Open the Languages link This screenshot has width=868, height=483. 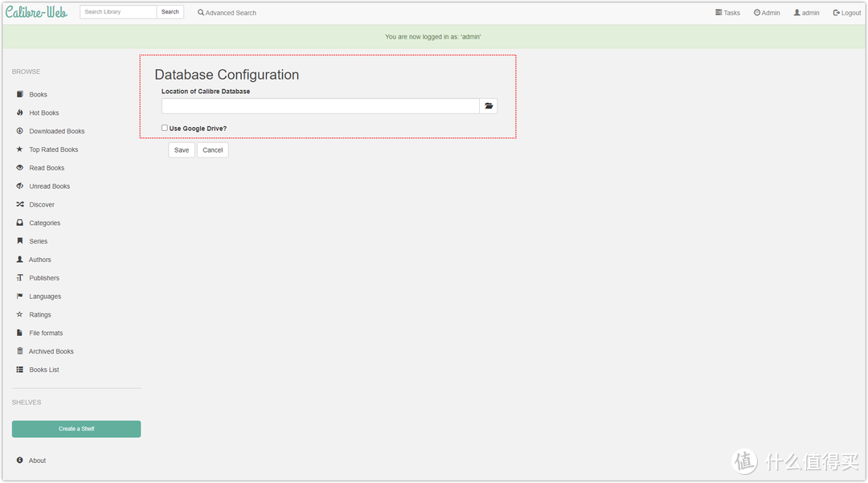pyautogui.click(x=45, y=297)
